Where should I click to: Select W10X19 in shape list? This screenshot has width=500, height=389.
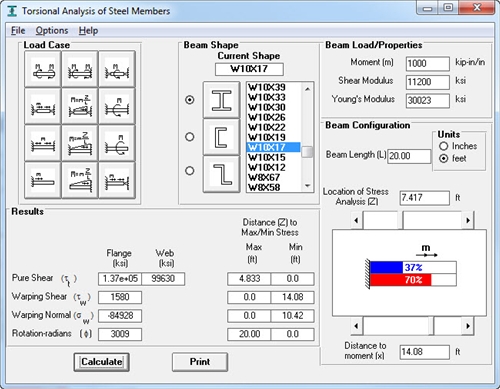(274, 137)
